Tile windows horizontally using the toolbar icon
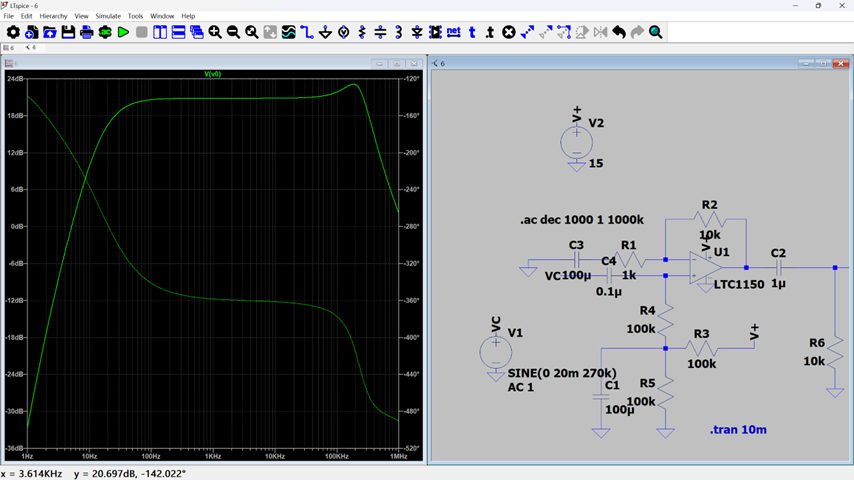854x480 pixels. (x=179, y=32)
